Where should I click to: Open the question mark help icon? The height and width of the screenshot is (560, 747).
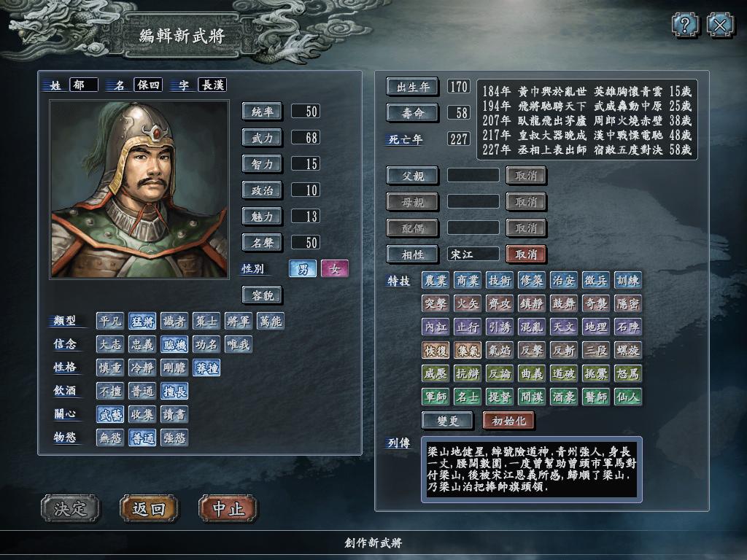click(x=685, y=24)
